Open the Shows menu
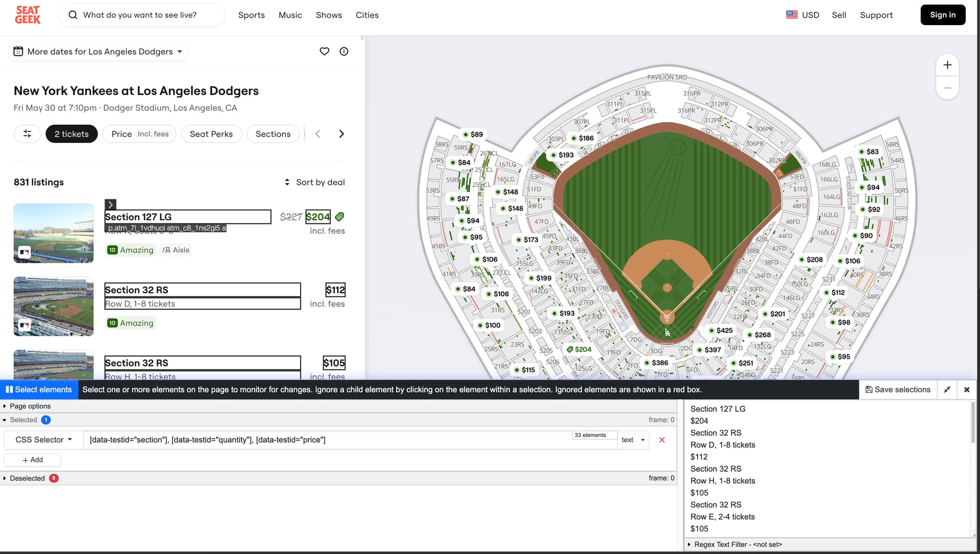This screenshot has width=980, height=554. pos(329,15)
